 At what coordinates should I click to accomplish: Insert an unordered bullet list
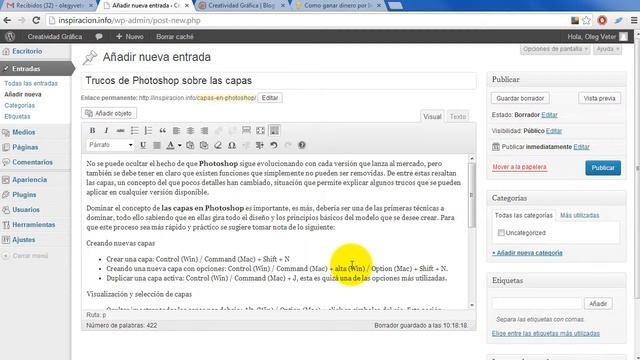134,131
